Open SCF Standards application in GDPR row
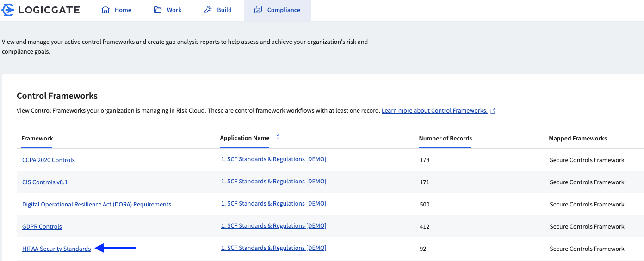 273,225
